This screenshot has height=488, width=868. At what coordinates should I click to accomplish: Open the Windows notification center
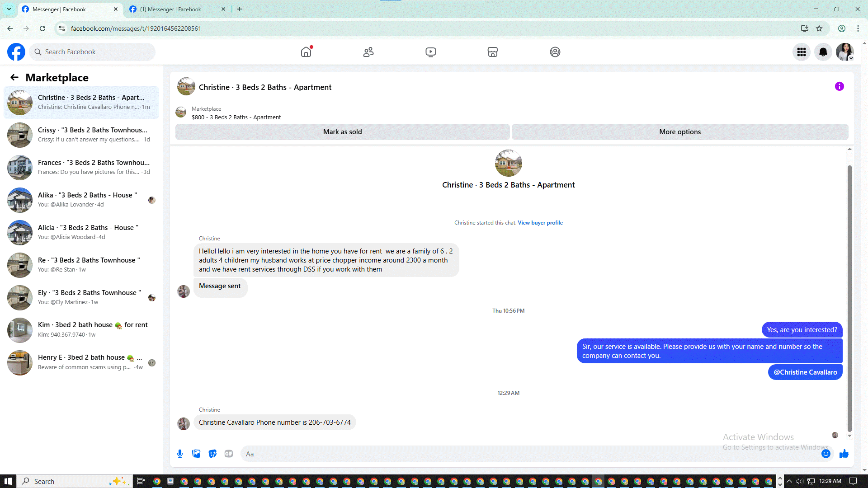tap(853, 481)
